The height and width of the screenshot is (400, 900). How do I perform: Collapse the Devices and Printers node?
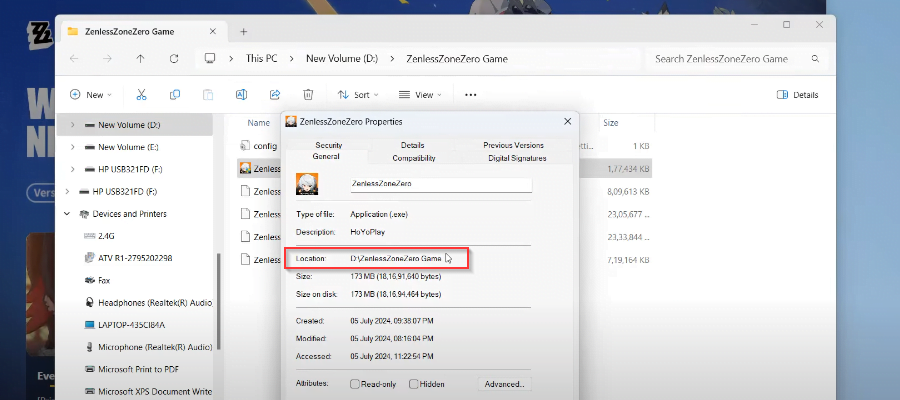click(67, 214)
